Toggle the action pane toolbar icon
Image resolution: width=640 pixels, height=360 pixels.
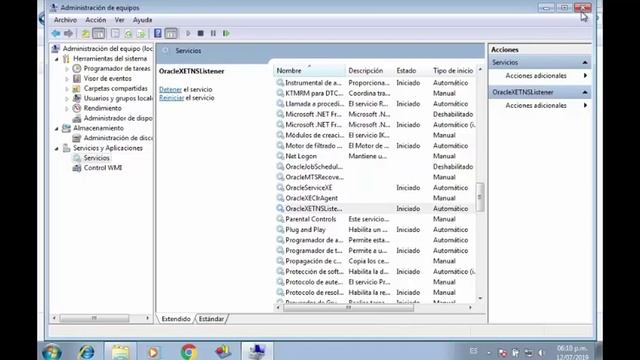[171, 33]
